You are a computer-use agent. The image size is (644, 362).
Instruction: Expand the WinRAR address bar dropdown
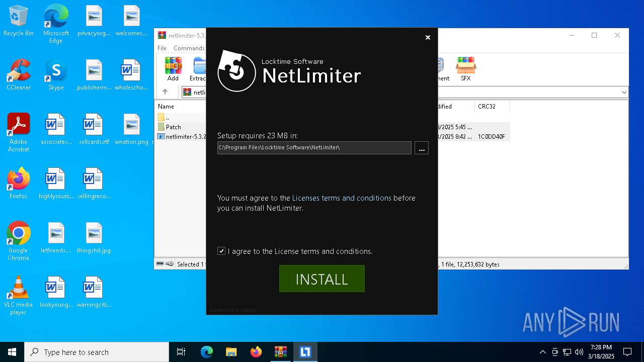(x=624, y=92)
